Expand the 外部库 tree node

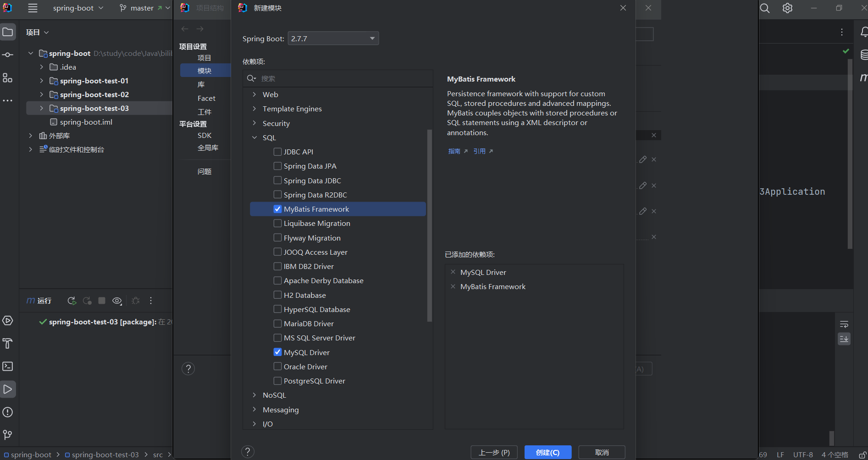tap(30, 136)
